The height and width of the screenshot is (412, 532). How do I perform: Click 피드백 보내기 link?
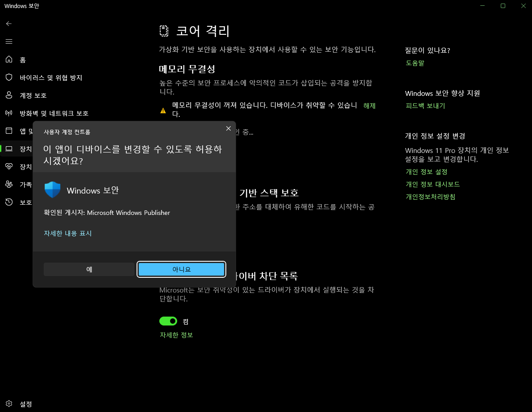(425, 106)
